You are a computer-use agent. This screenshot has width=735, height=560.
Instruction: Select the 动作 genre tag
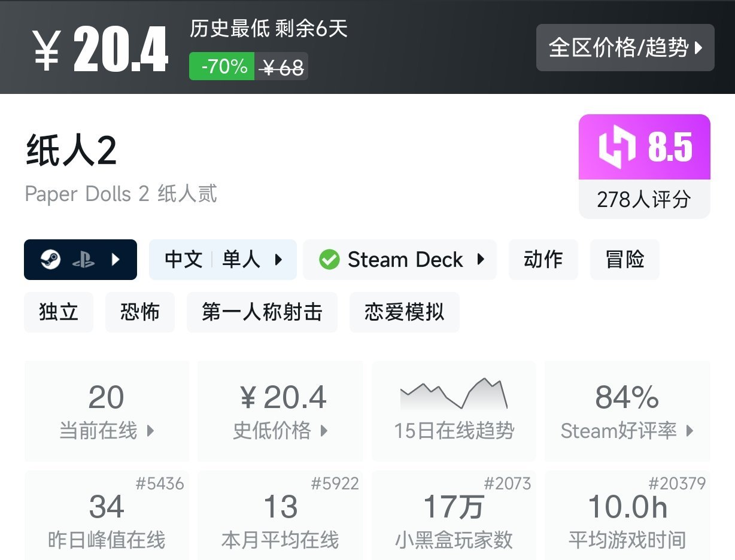pos(543,260)
